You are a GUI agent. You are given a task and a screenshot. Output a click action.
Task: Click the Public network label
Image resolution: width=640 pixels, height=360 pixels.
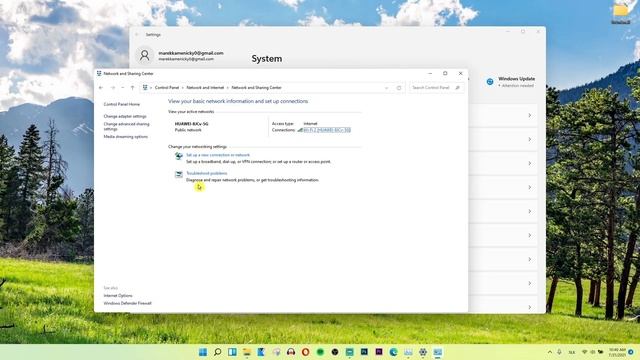[188, 130]
